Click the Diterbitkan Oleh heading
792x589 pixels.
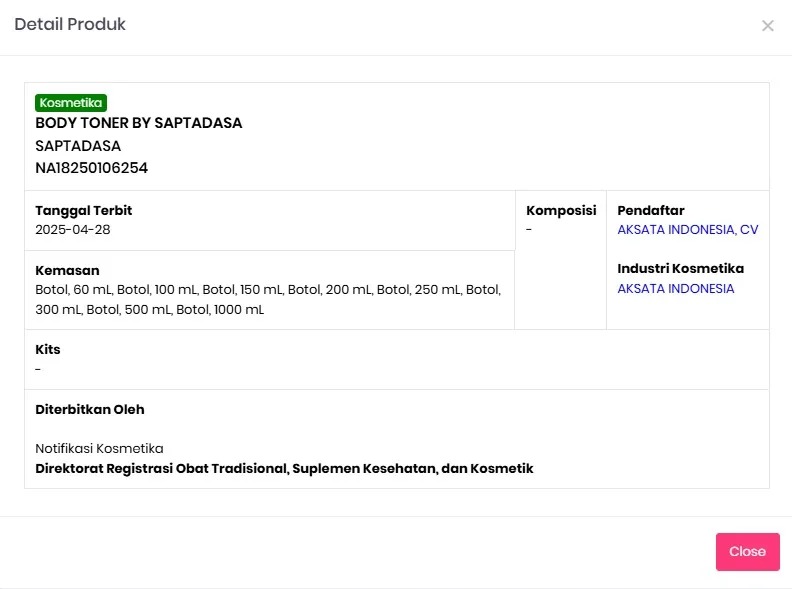[90, 410]
